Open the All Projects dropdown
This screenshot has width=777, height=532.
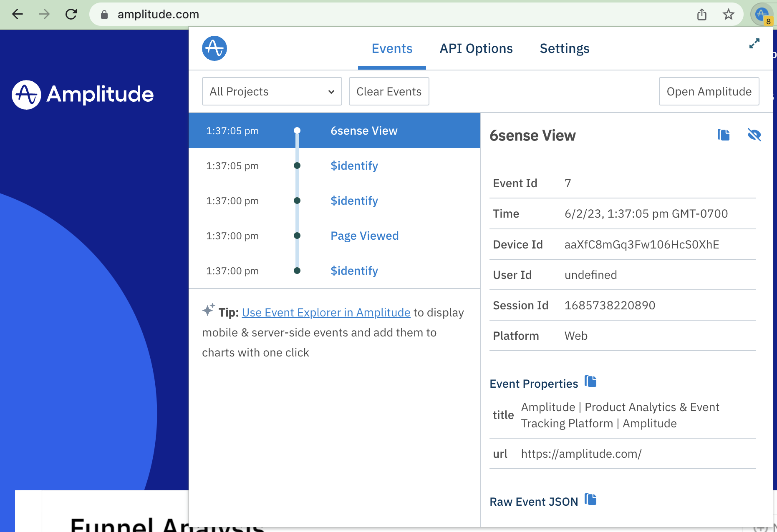[272, 91]
